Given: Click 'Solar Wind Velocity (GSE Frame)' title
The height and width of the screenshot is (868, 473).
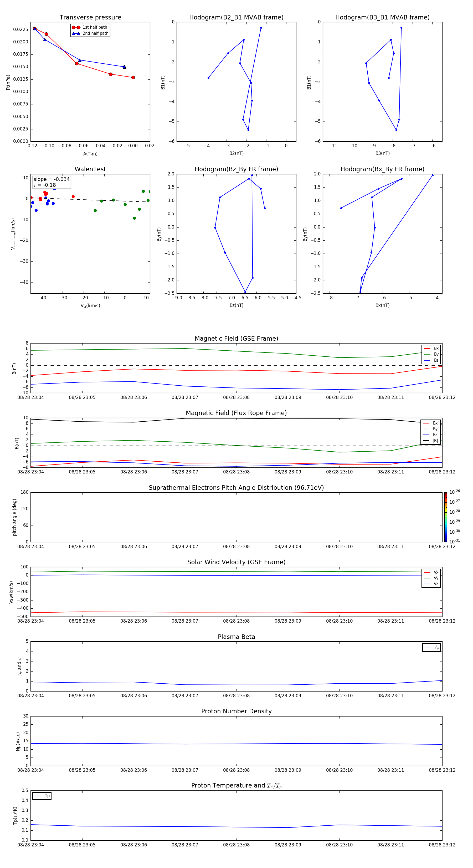Looking at the screenshot, I should click(236, 562).
